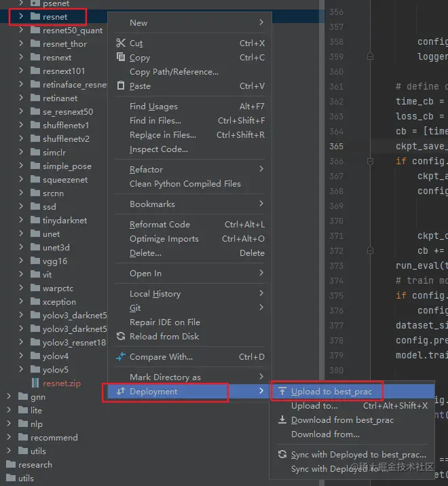Open Mark Directory as submenu
Screen dimensions: 448x486
point(189,377)
